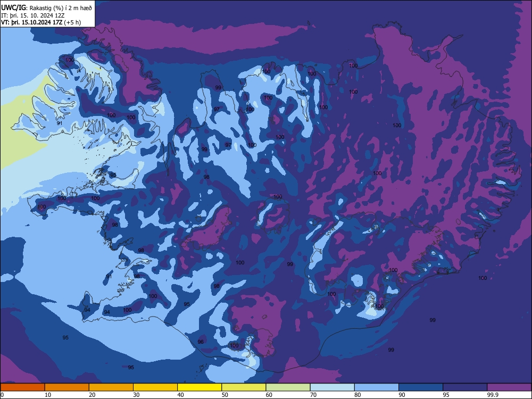Click the legend scale label '99.9'
Viewport: 532px width, 399px height.
click(x=493, y=395)
